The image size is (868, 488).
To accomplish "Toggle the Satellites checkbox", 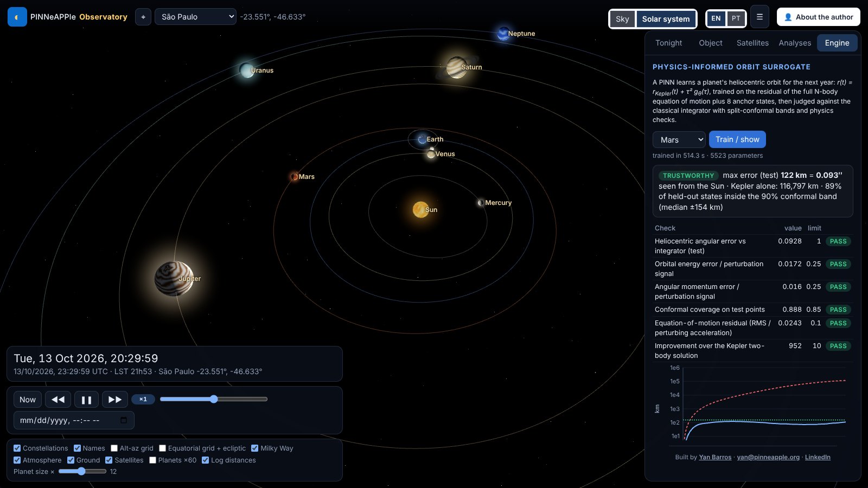I will (108, 460).
